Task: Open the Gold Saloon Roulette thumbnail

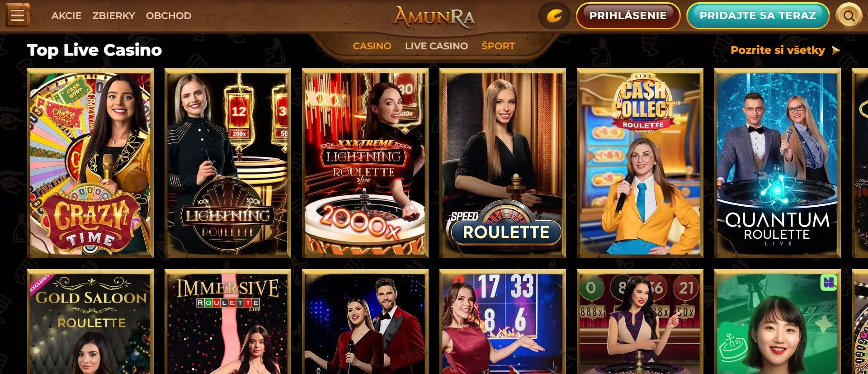Action: pyautogui.click(x=90, y=322)
